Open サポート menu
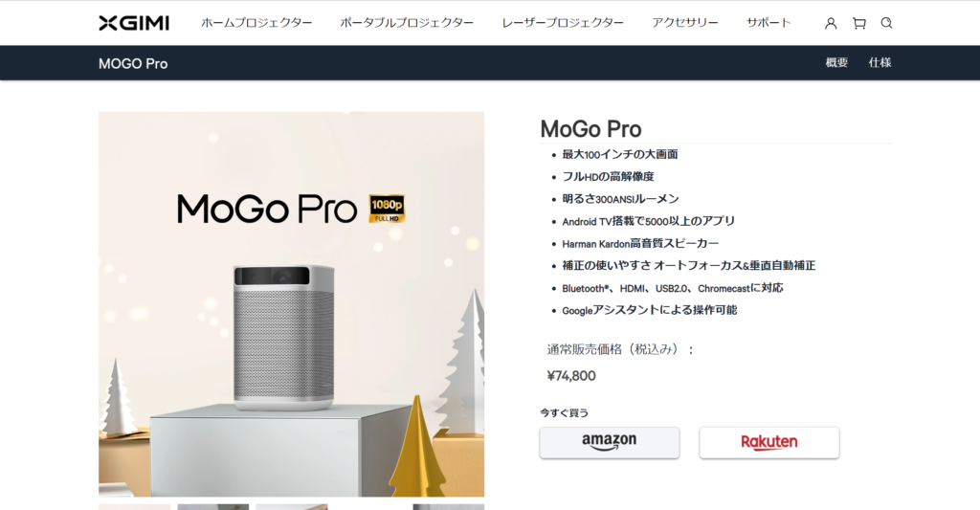This screenshot has width=980, height=510. [768, 23]
